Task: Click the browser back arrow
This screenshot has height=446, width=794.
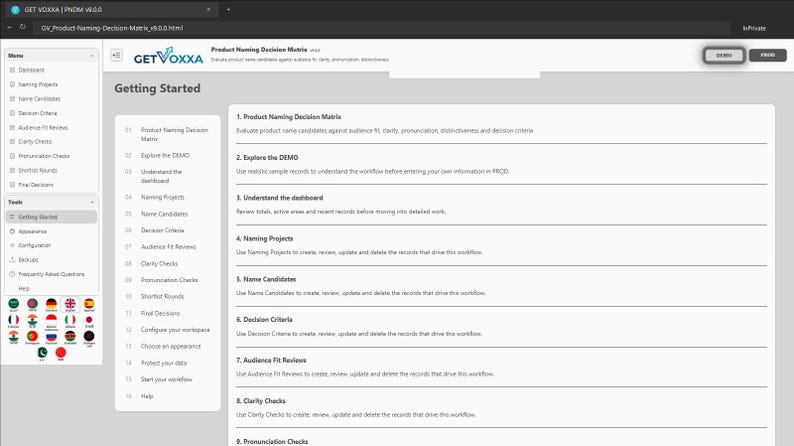Action: (9, 27)
